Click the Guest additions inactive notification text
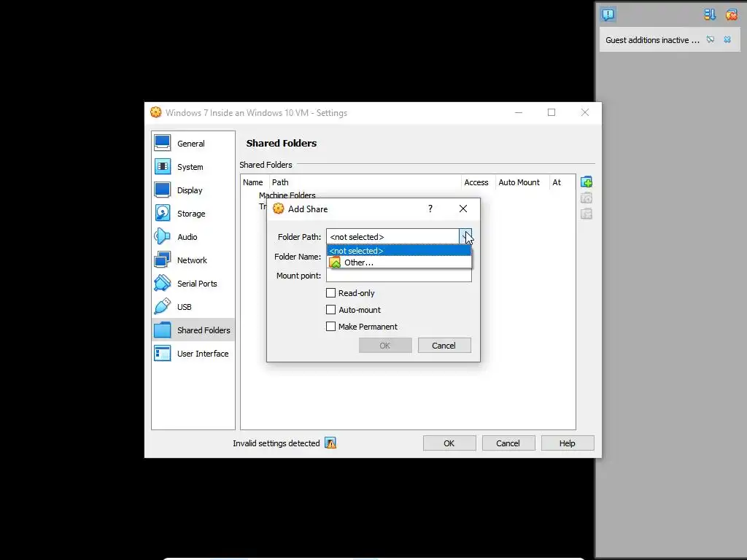This screenshot has height=560, width=747. 652,40
